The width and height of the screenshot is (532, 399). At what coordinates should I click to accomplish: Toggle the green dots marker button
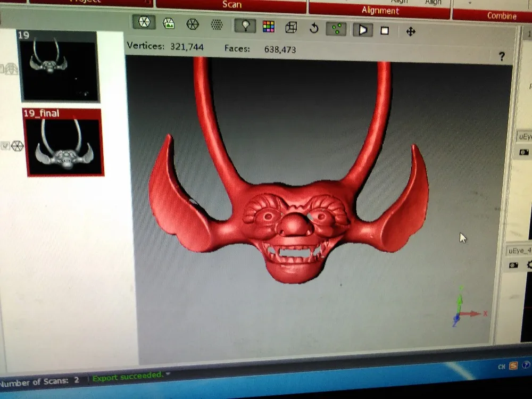tap(336, 29)
